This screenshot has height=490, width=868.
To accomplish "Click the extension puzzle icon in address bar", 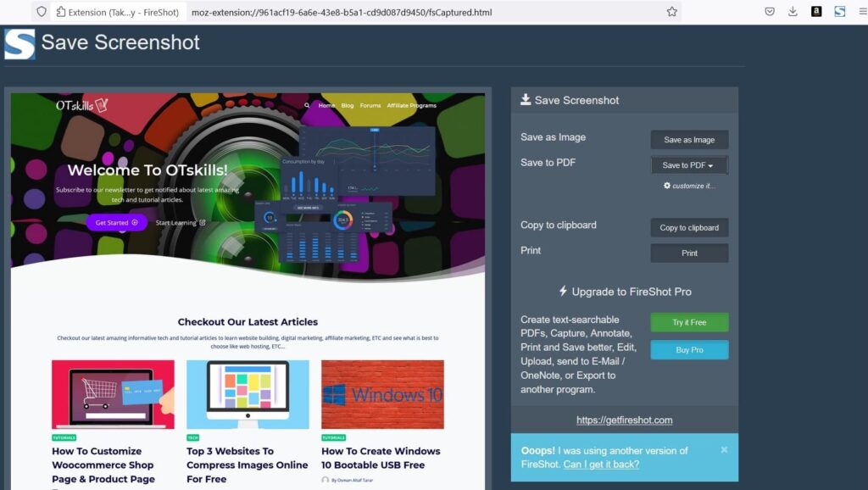I will (x=61, y=12).
